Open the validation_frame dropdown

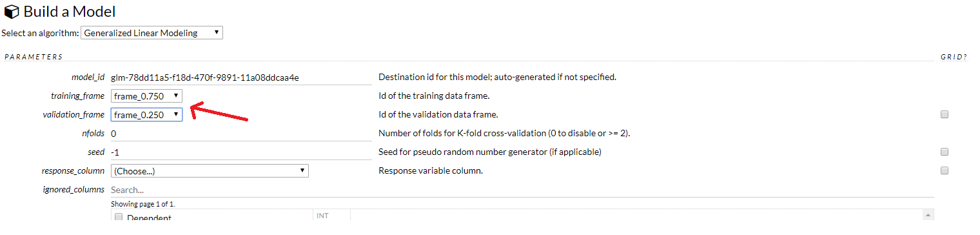click(146, 114)
